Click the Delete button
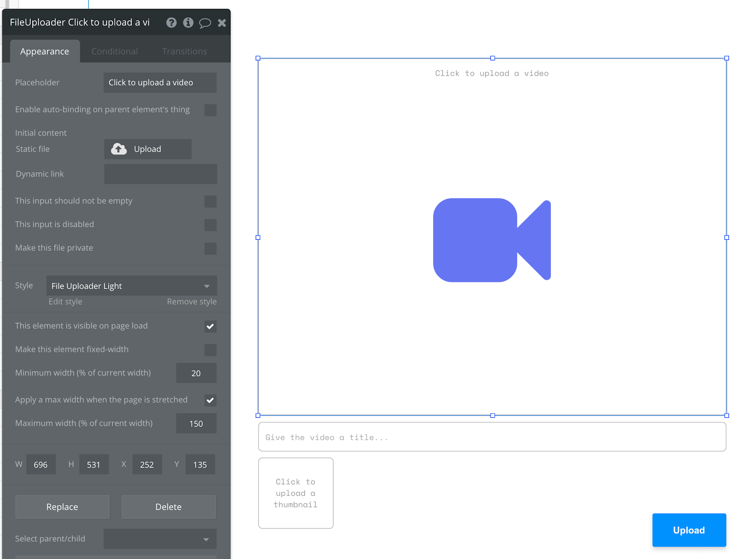The height and width of the screenshot is (559, 756). point(168,507)
